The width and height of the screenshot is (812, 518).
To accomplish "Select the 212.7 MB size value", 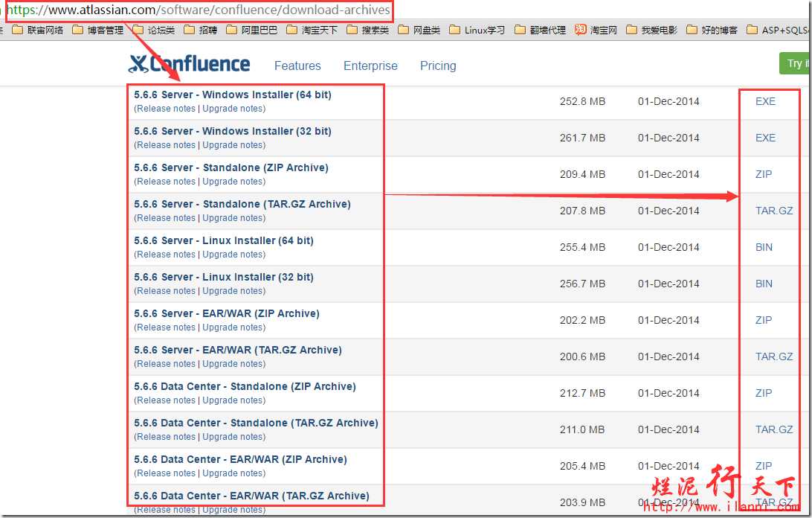I will coord(582,393).
